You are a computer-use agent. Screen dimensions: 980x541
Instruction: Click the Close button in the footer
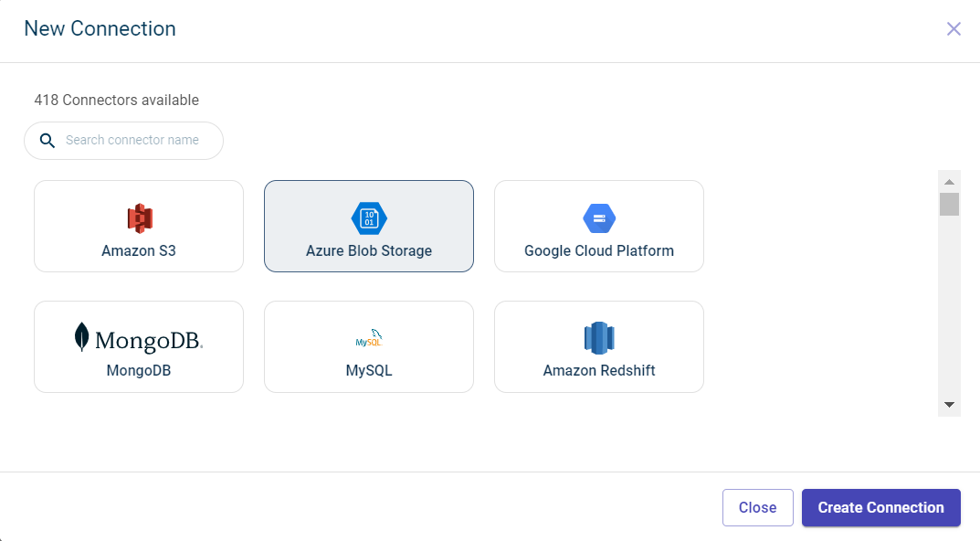pos(757,508)
